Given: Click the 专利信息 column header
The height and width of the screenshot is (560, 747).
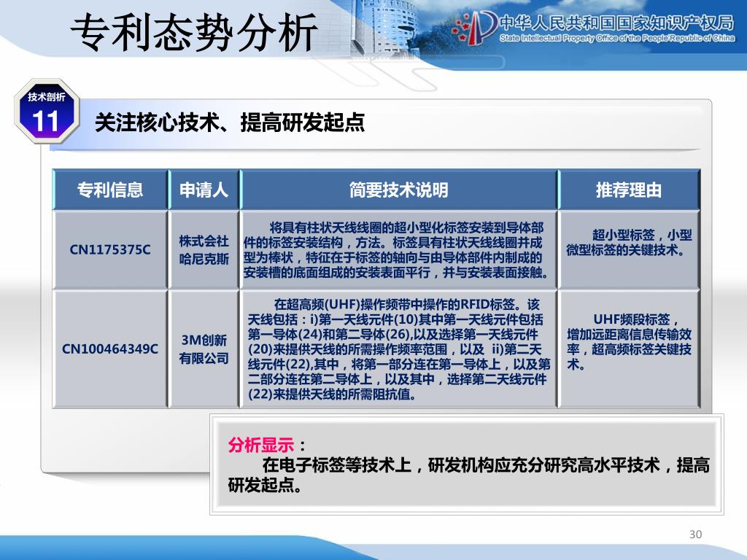Looking at the screenshot, I should [x=110, y=190].
